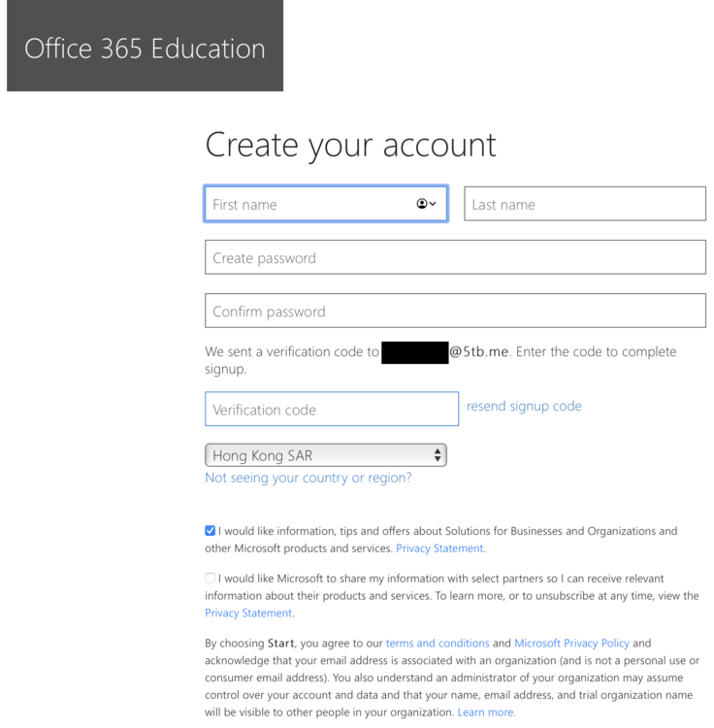
Task: View the Microsoft Privacy Policy link
Action: coord(571,643)
